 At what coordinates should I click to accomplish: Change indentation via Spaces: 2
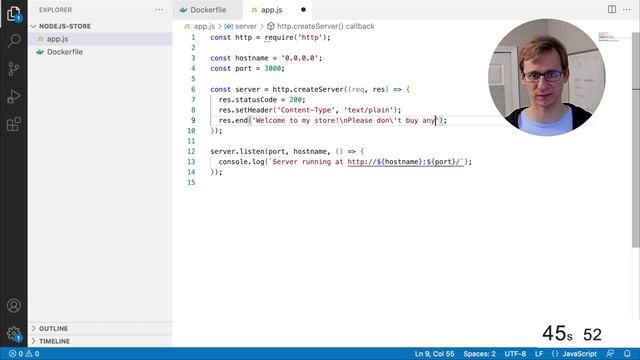coord(479,354)
